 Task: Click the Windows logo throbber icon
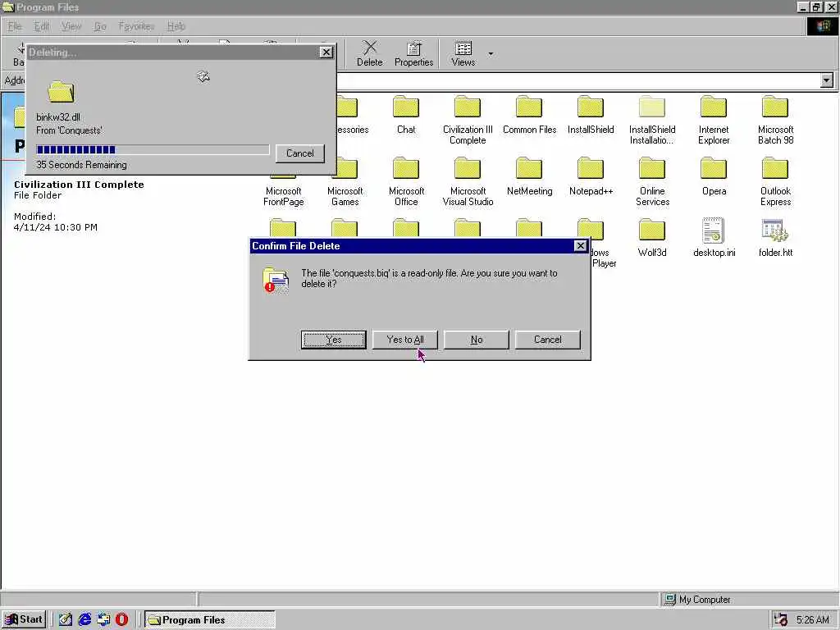pos(822,25)
